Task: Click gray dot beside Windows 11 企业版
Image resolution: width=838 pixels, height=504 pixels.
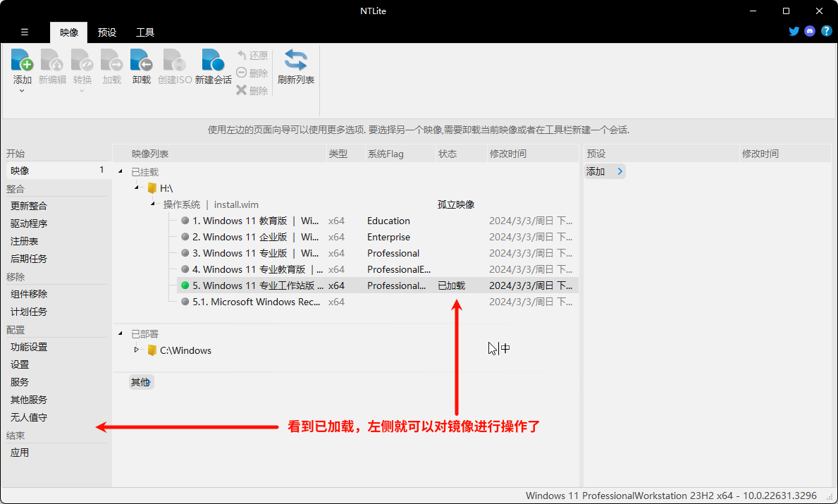Action: tap(185, 237)
